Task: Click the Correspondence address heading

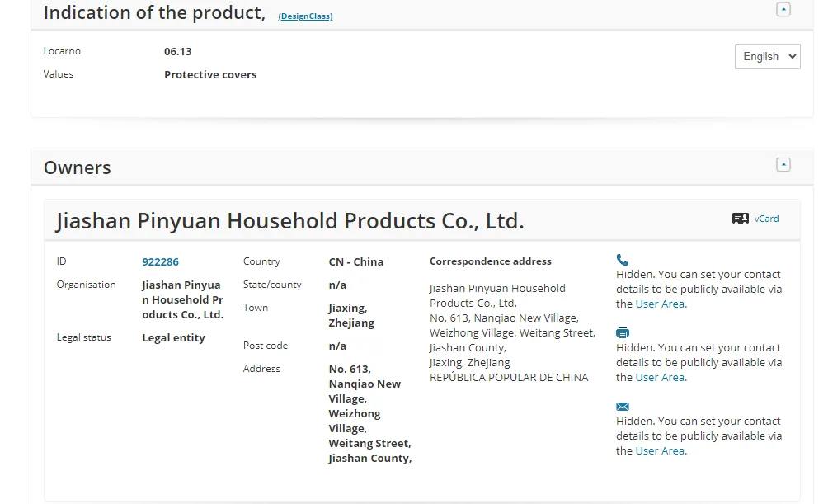Action: pyautogui.click(x=491, y=261)
